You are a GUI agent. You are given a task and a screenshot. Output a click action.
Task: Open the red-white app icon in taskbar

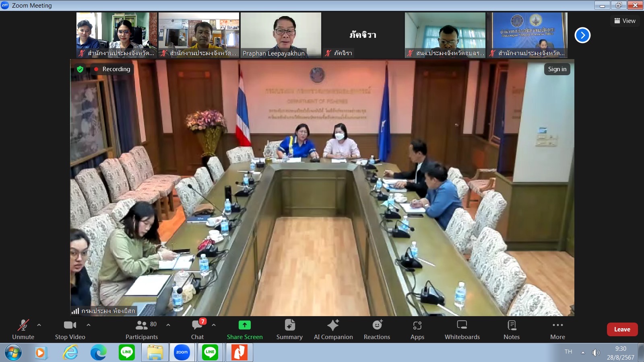tap(239, 353)
